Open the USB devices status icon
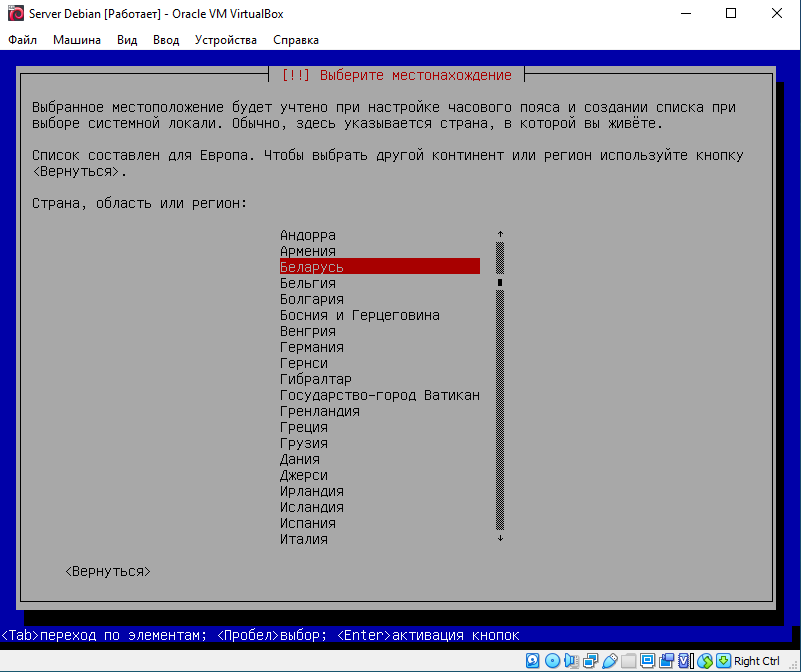Image resolution: width=801 pixels, height=672 pixels. point(610,661)
